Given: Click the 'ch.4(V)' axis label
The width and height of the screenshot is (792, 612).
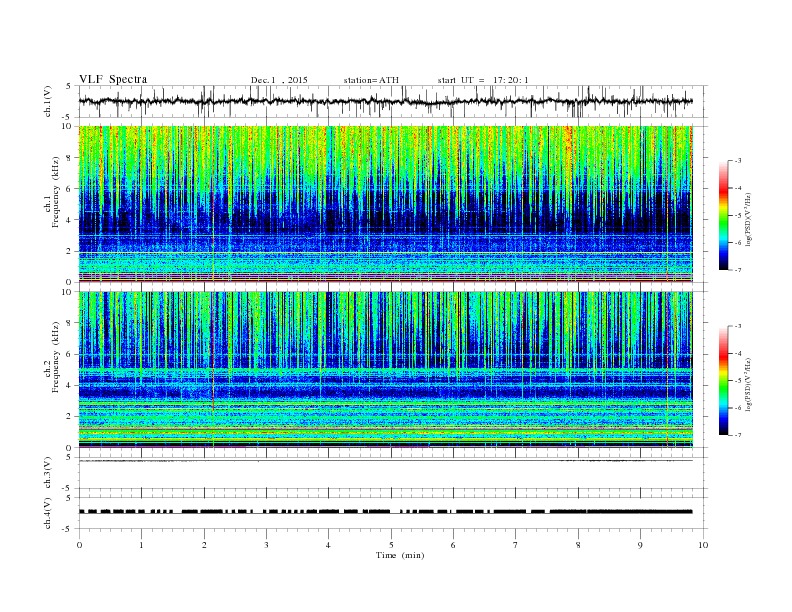Looking at the screenshot, I should [x=48, y=513].
